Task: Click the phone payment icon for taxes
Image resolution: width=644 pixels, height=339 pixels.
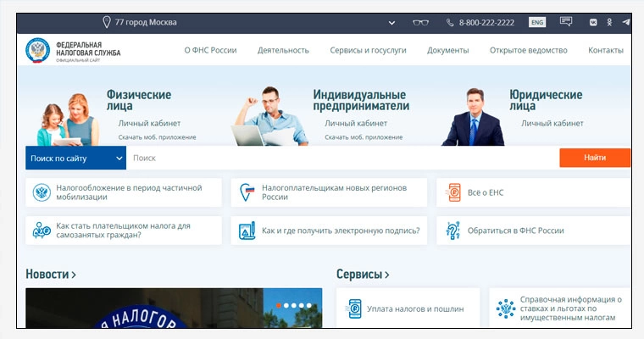Action: [x=354, y=308]
